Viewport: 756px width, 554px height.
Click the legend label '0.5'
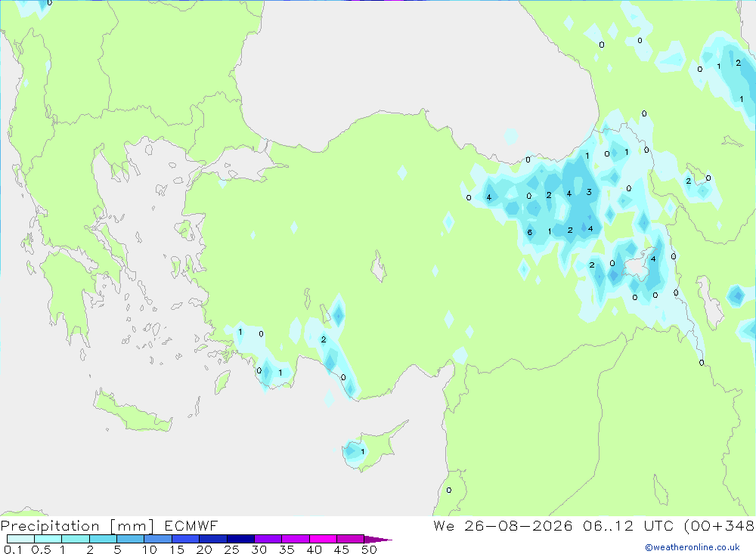[41, 549]
